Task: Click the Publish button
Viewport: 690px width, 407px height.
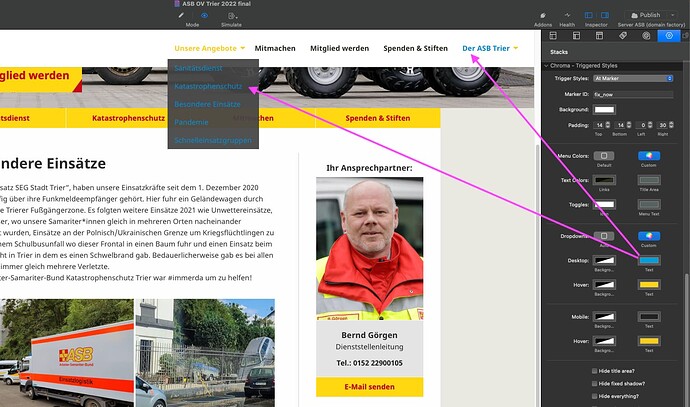Action: click(646, 15)
